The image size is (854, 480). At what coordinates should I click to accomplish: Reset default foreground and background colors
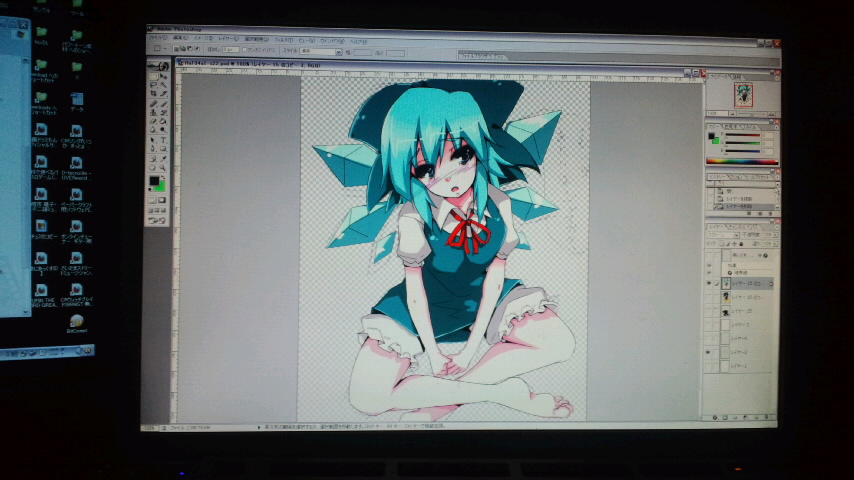tap(150, 189)
